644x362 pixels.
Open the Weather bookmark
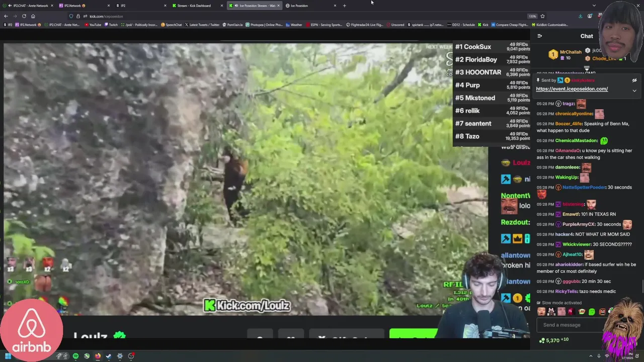pos(294,25)
